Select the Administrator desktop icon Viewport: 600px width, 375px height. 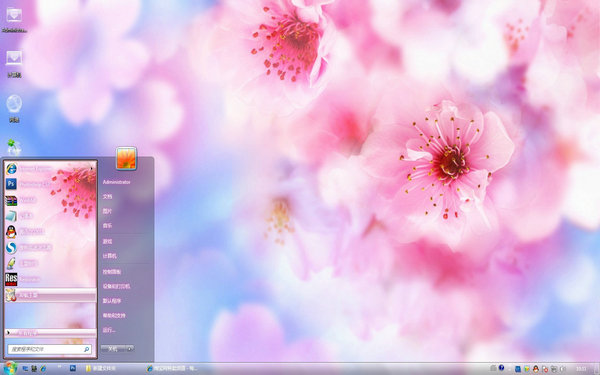point(14,19)
